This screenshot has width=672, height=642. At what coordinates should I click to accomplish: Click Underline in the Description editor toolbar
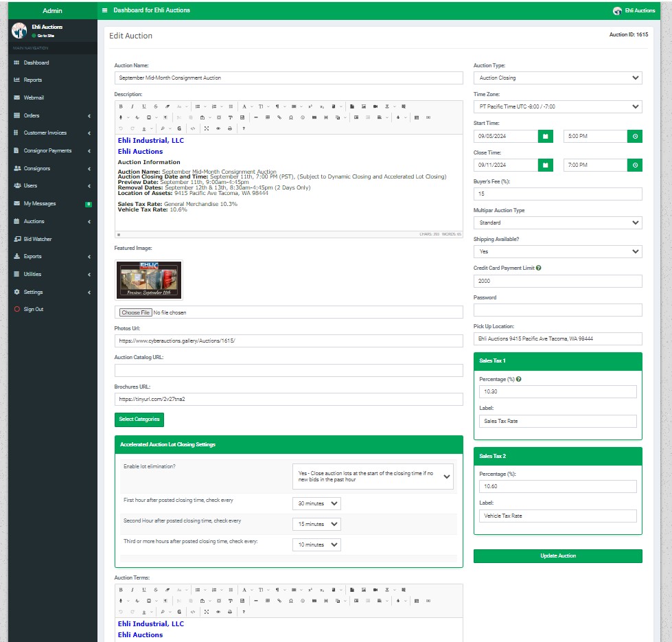(x=144, y=106)
